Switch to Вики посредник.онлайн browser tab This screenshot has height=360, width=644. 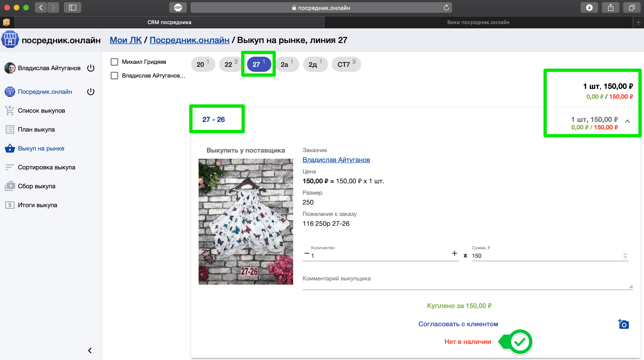click(x=478, y=22)
